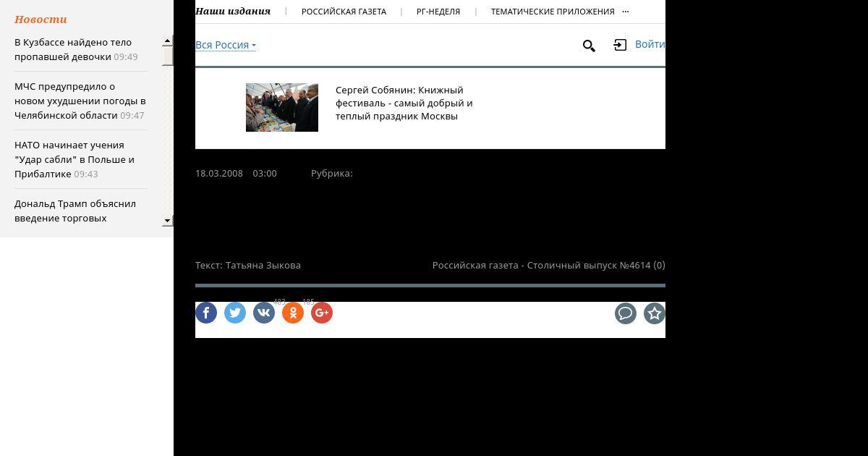Share the article on Odnoklassniki
The width and height of the screenshot is (868, 456).
coord(293,313)
